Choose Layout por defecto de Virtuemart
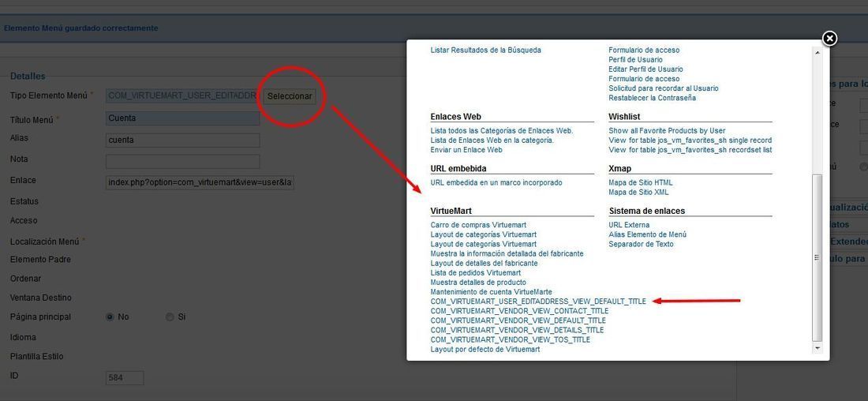868x401 pixels. [485, 350]
